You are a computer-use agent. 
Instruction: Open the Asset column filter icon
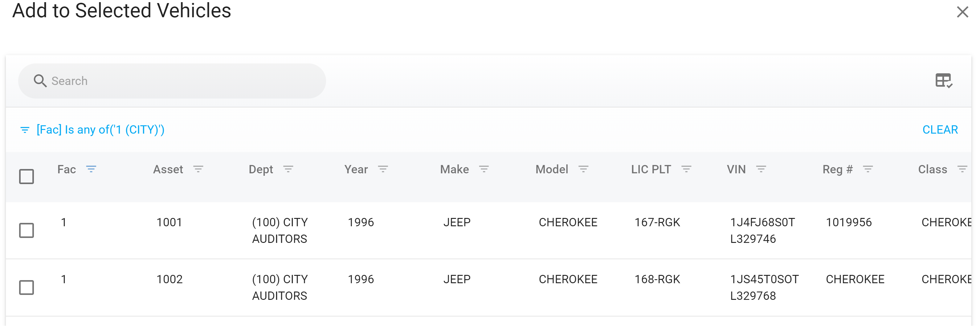click(x=198, y=169)
